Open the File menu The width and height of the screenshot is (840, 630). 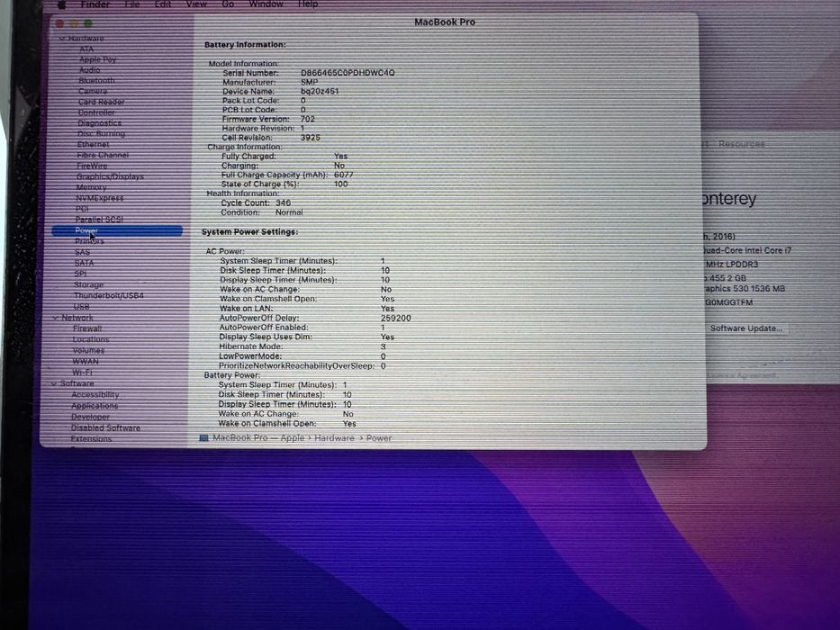pyautogui.click(x=131, y=4)
